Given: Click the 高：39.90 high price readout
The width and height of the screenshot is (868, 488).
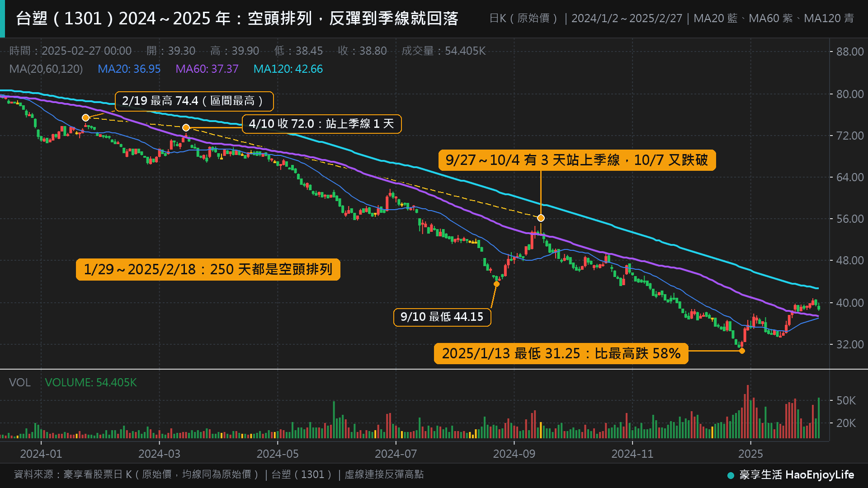Looking at the screenshot, I should [x=235, y=51].
